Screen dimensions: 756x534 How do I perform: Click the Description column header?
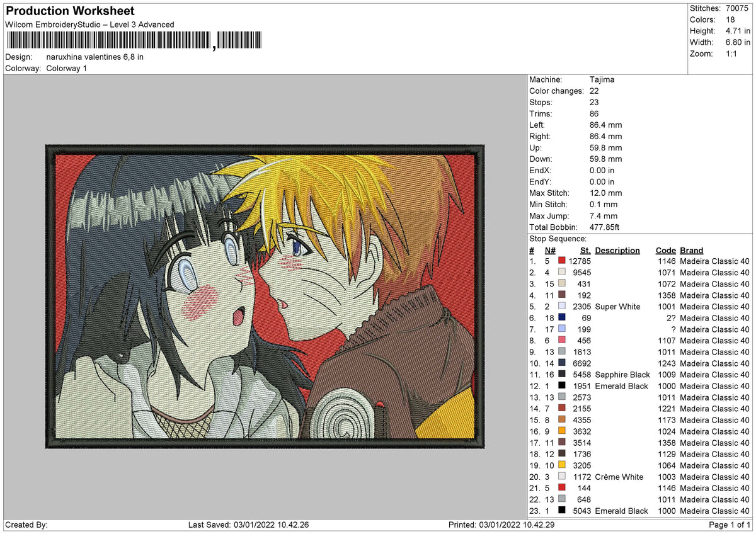tap(617, 250)
